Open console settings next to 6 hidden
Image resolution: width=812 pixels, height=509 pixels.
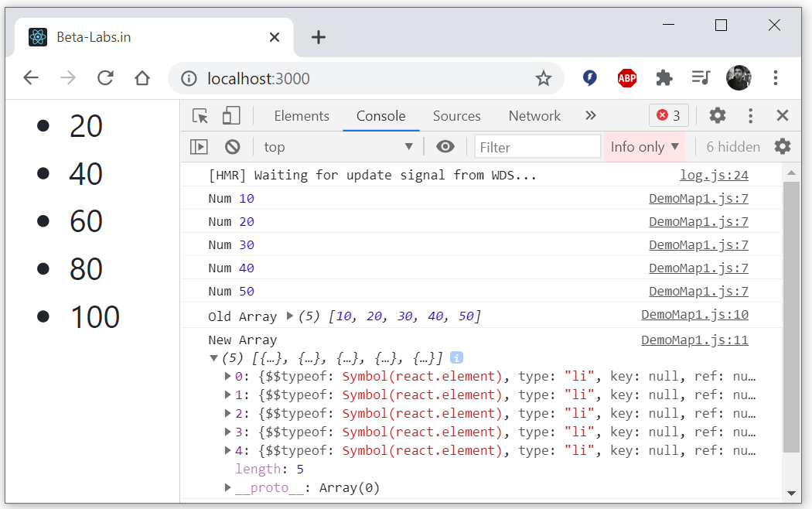(x=781, y=146)
